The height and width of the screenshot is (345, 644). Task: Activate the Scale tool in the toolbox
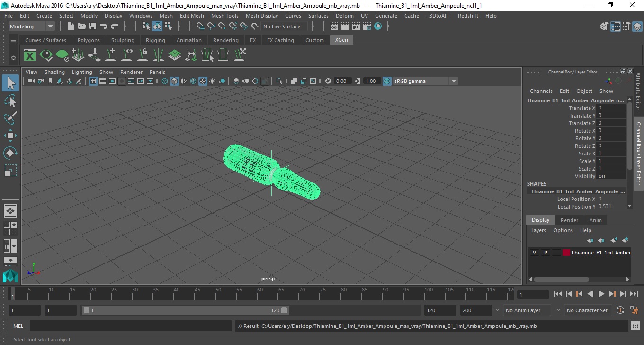tap(10, 171)
